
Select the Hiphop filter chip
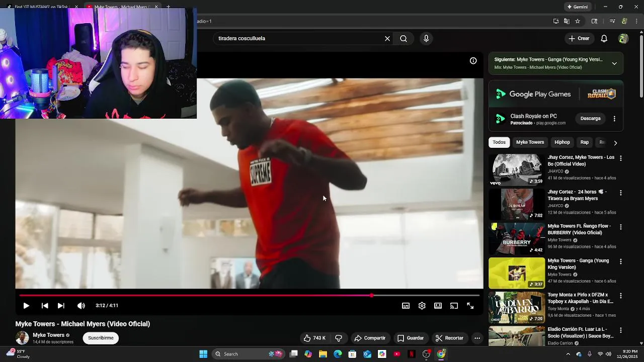point(562,142)
